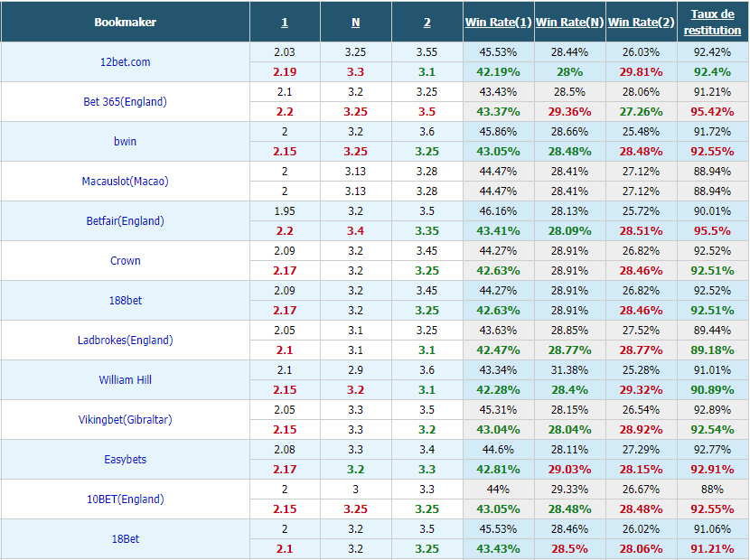
Task: Select the Betfair(England) bookmaker link
Action: click(125, 221)
